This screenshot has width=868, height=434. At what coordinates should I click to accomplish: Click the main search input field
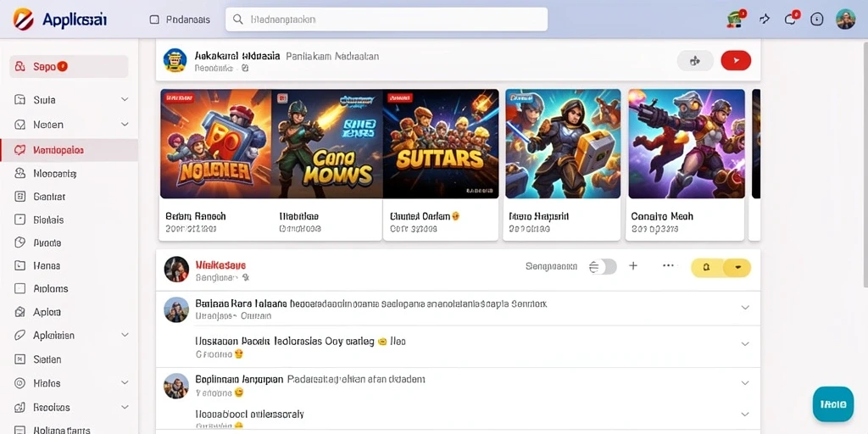point(387,19)
